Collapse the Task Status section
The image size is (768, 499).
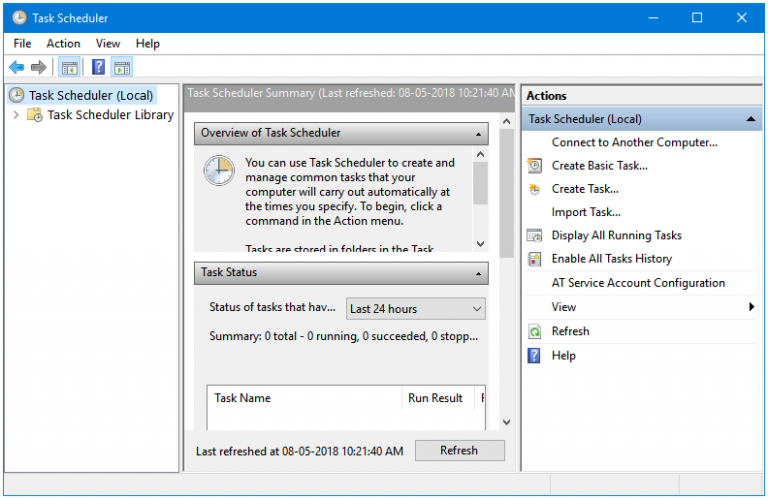pos(479,273)
